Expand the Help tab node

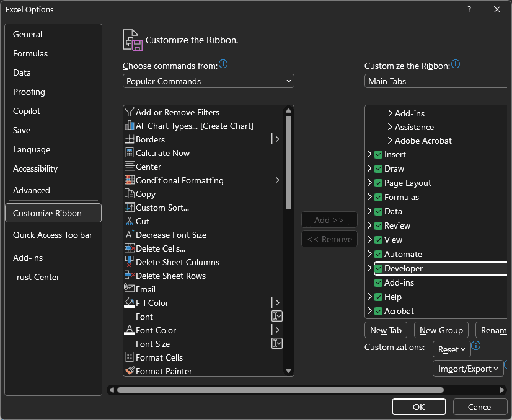[x=369, y=296]
